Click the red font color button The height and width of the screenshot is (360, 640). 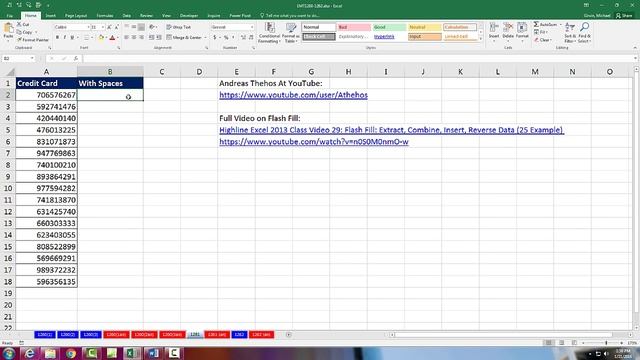click(112, 38)
